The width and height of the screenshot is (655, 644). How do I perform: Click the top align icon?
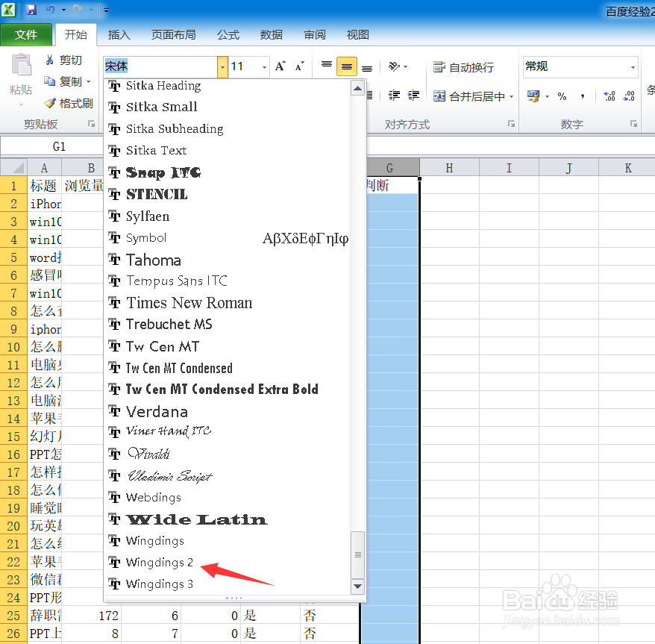[x=327, y=66]
